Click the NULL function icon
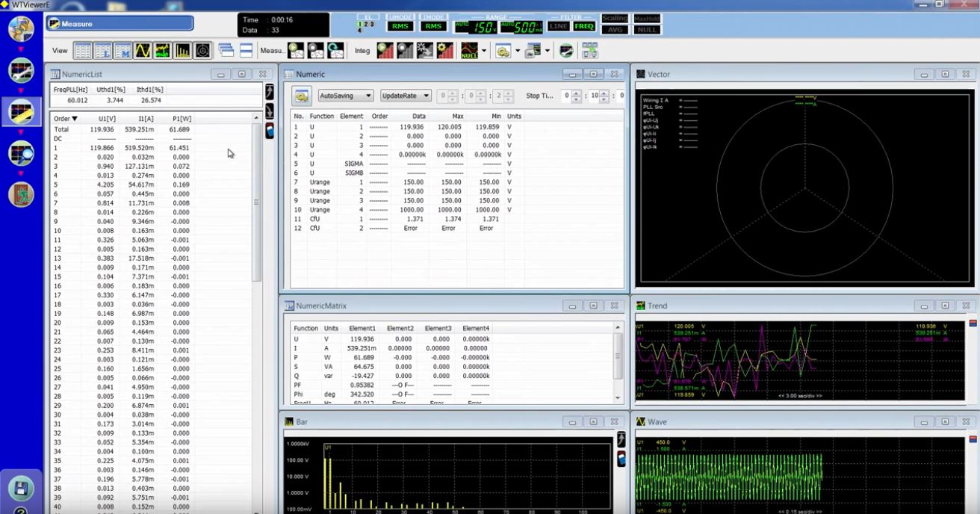The width and height of the screenshot is (980, 514). (x=469, y=51)
